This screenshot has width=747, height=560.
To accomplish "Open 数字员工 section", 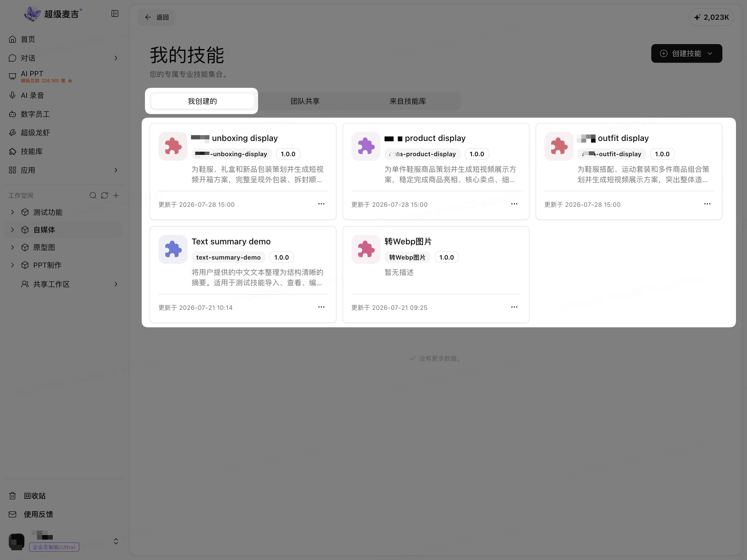I will (64, 114).
